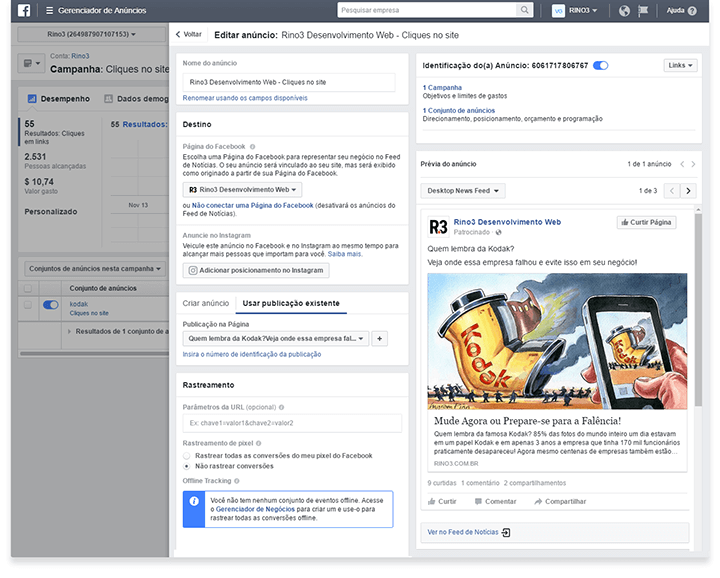Open the 1 Campanha link
Image resolution: width=720 pixels, height=578 pixels.
coord(442,88)
